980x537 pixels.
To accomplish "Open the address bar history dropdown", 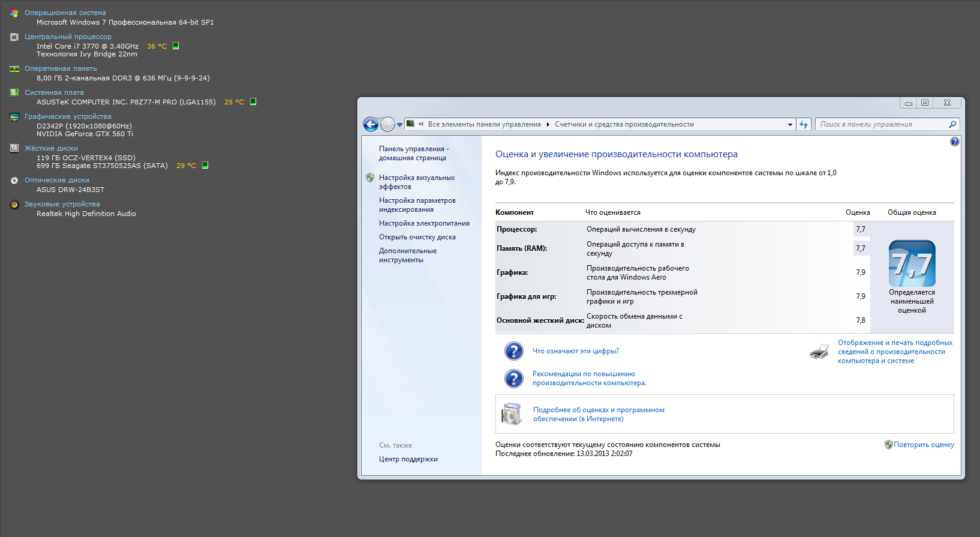I will pyautogui.click(x=790, y=124).
